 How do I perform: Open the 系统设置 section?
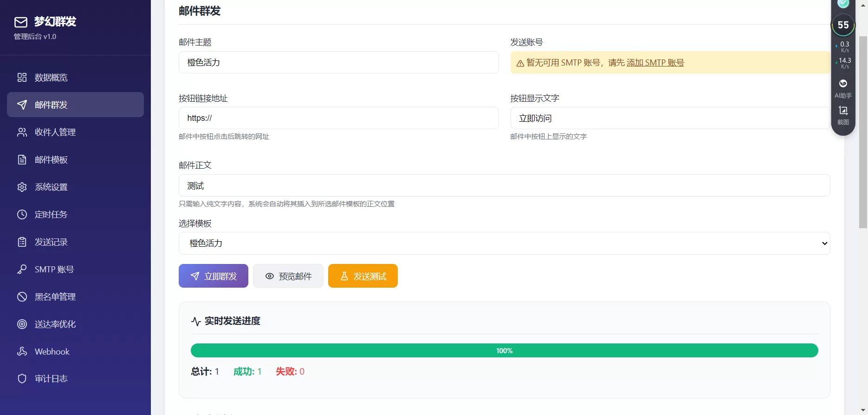tap(75, 187)
